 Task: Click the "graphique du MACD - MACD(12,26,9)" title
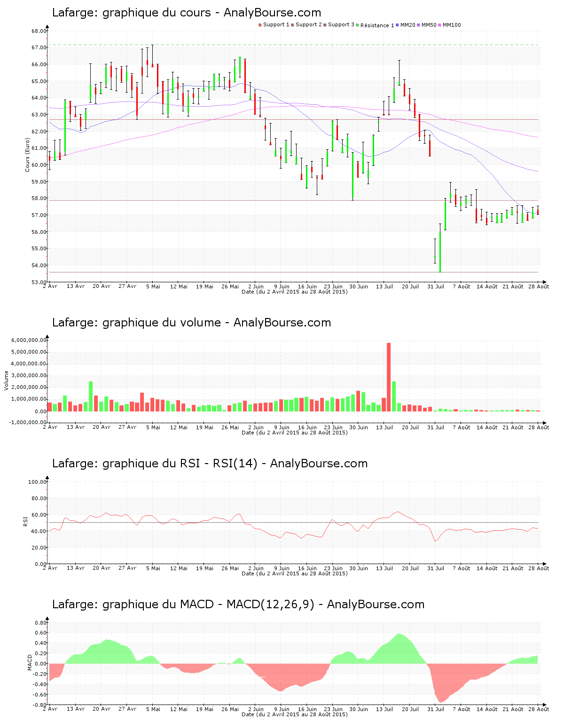pyautogui.click(x=208, y=604)
